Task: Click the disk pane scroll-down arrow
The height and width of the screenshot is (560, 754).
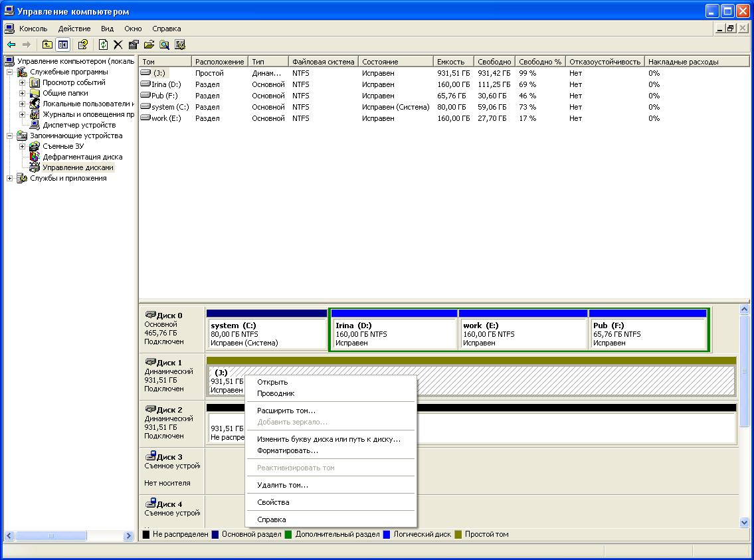Action: click(745, 523)
